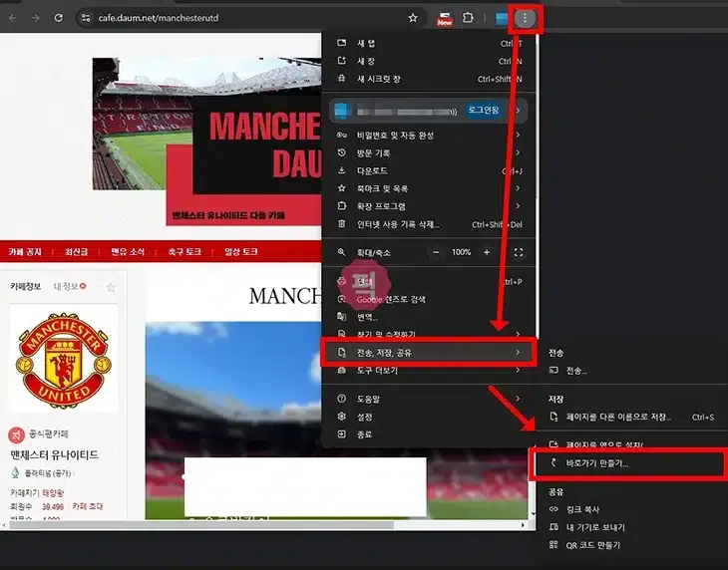Select 바로가기 만들기... create shortcut
Viewport: 728px width, 570px height.
tap(627, 463)
